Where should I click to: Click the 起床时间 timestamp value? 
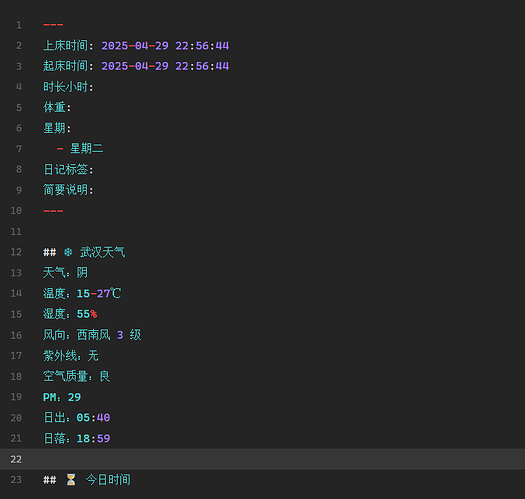[x=165, y=66]
